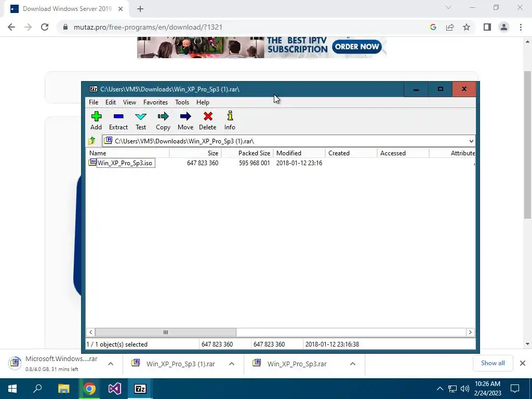Screen dimensions: 532x399
Task: Choose the Move toolbar icon
Action: [185, 116]
